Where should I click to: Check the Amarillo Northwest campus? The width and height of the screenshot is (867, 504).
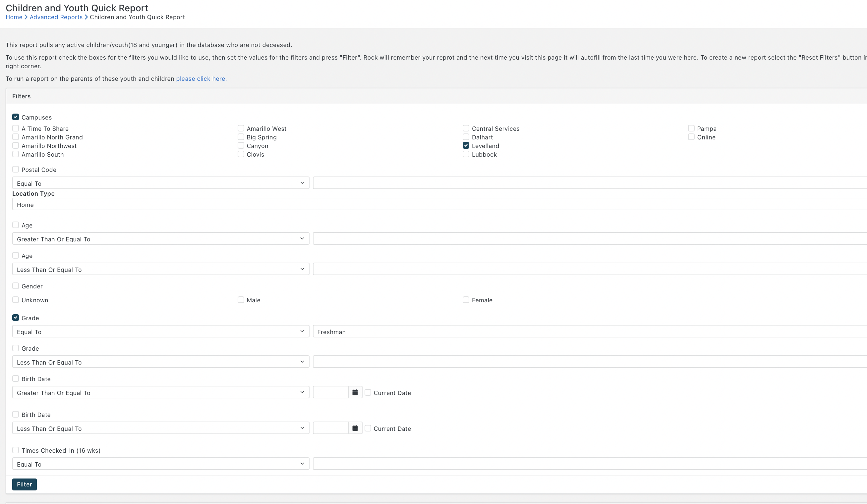point(16,145)
